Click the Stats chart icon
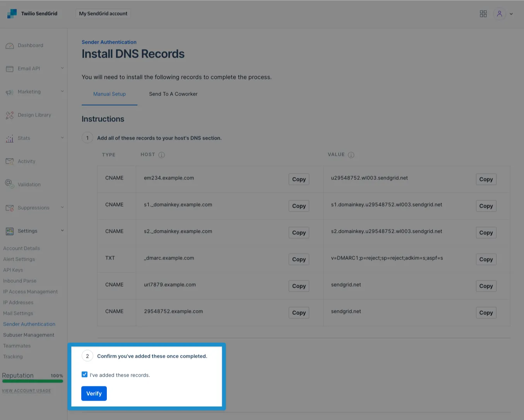This screenshot has width=524, height=420. 10,138
